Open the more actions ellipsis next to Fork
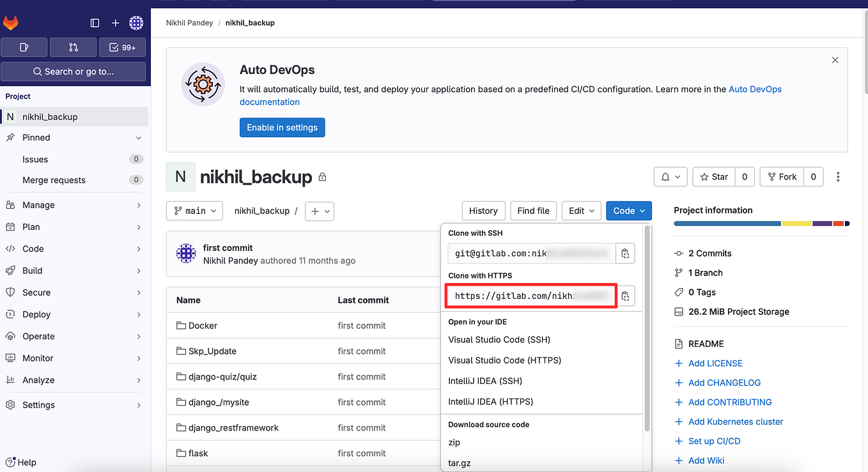This screenshot has width=868, height=472. (838, 177)
